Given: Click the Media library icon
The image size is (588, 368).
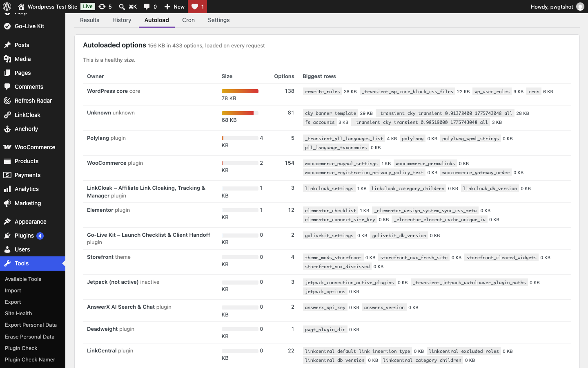Looking at the screenshot, I should (x=7, y=59).
